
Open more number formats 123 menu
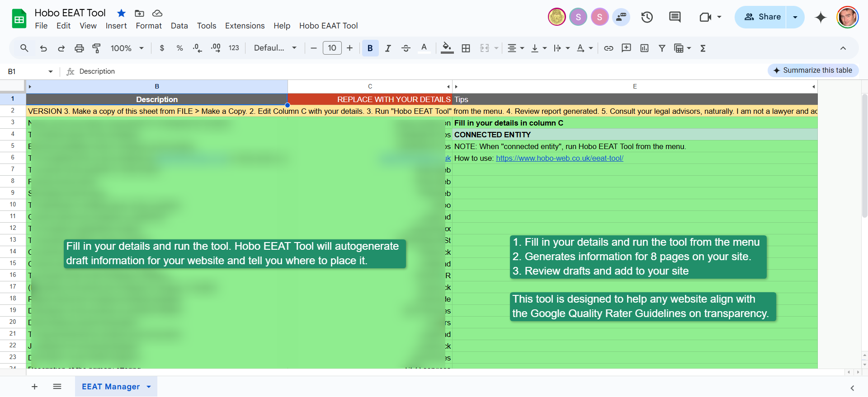[x=234, y=48]
